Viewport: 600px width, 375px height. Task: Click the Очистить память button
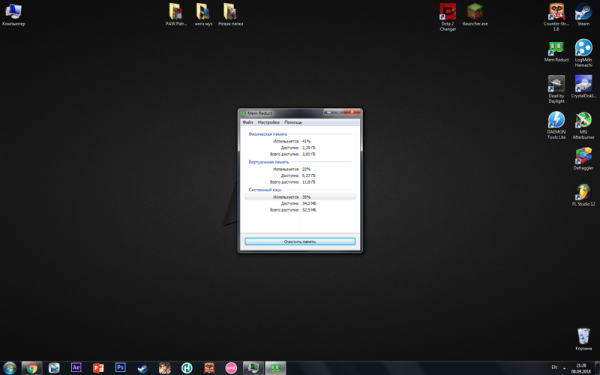click(300, 241)
